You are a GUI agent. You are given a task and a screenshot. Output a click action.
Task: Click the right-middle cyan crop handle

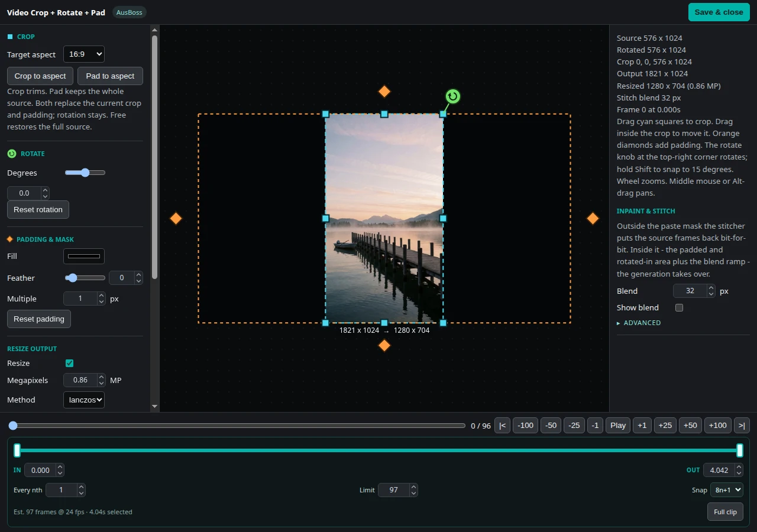tap(443, 218)
